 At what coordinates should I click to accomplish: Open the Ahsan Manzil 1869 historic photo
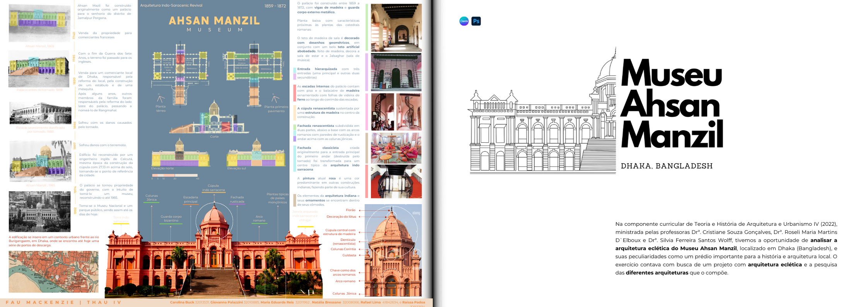click(39, 23)
